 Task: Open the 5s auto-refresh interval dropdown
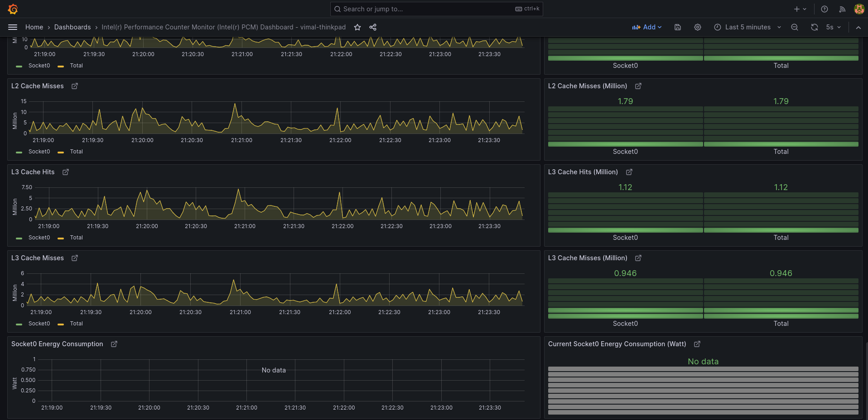pyautogui.click(x=833, y=27)
